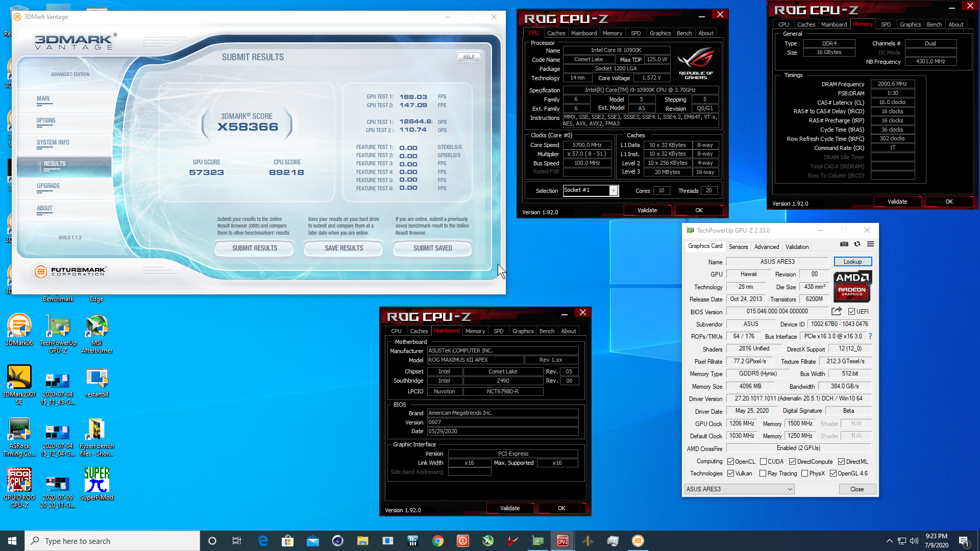Open the CPUID ROG CPU-Z desktop icon
This screenshot has height=551, width=980.
(19, 488)
